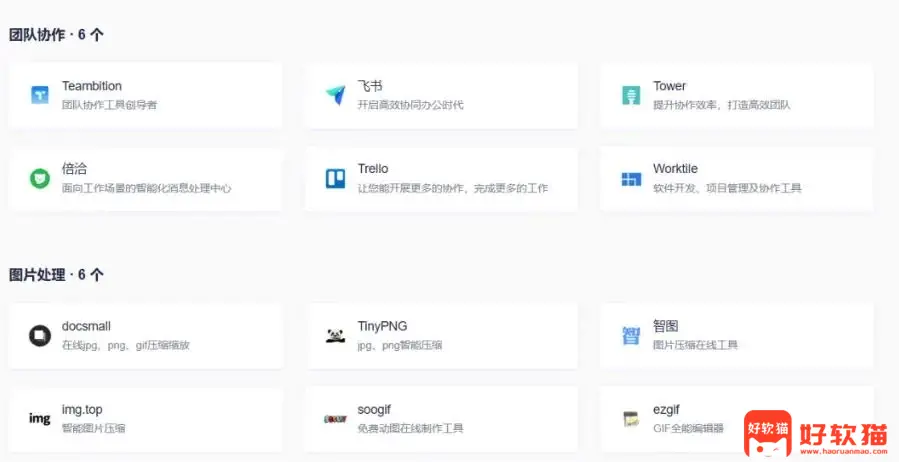Click description 团队协作工具创导者
Viewport: 899px width, 462px height.
(110, 105)
